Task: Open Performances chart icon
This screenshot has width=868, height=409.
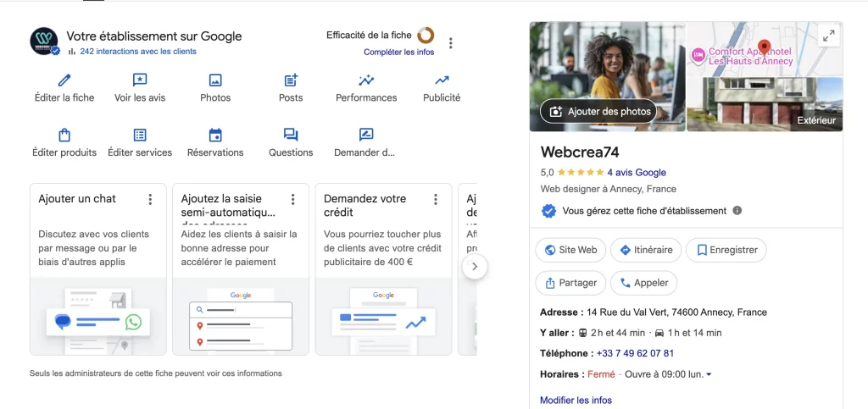Action: click(366, 80)
